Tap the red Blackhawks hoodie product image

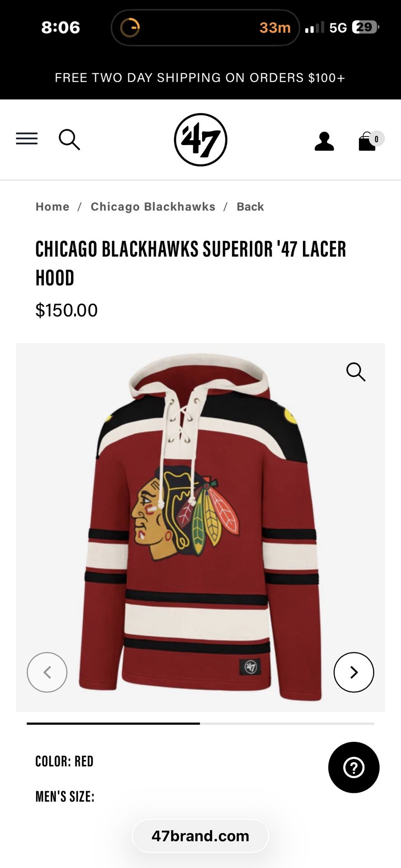point(200,527)
